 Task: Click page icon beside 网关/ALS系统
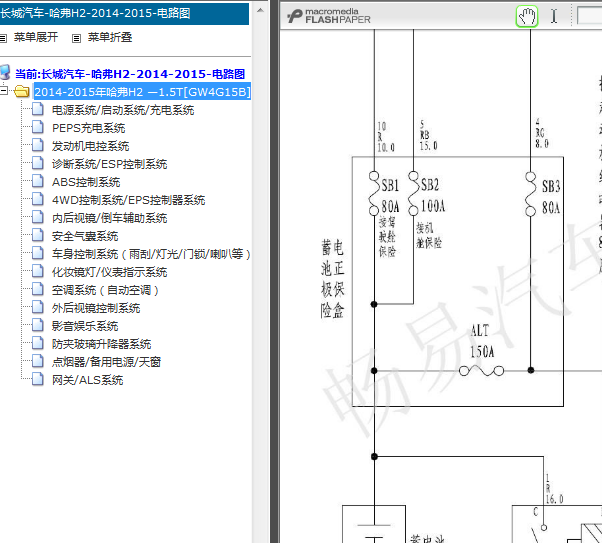tap(38, 379)
